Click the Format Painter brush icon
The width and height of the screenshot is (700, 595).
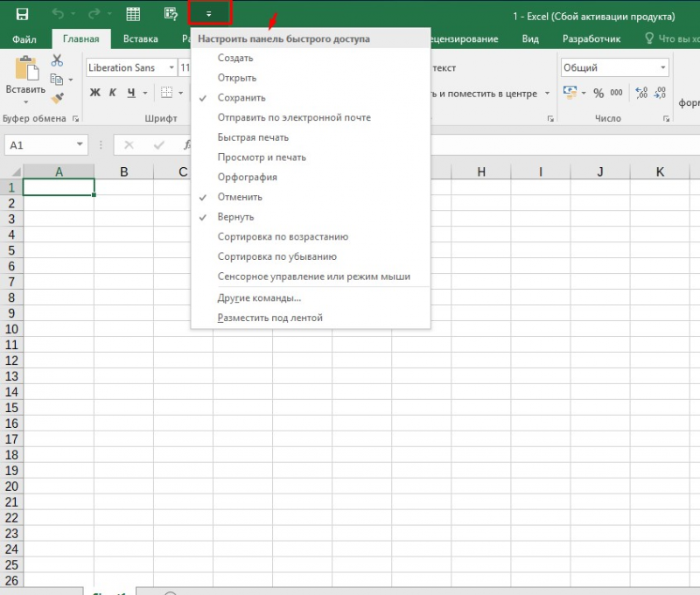(x=57, y=98)
